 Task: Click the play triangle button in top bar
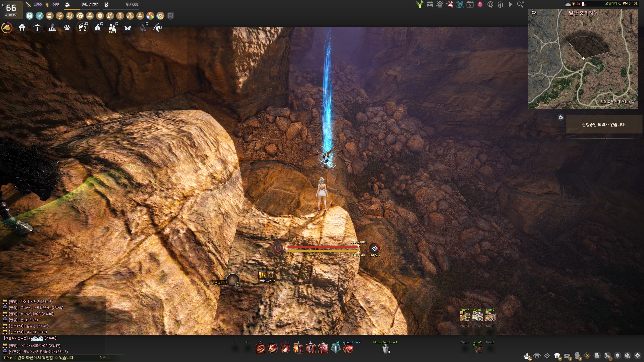pyautogui.click(x=510, y=5)
